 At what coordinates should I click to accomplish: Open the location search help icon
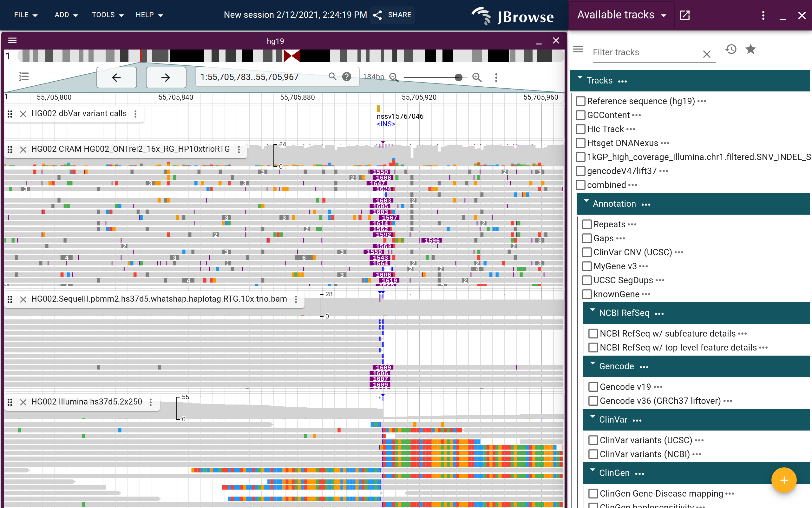pos(347,77)
